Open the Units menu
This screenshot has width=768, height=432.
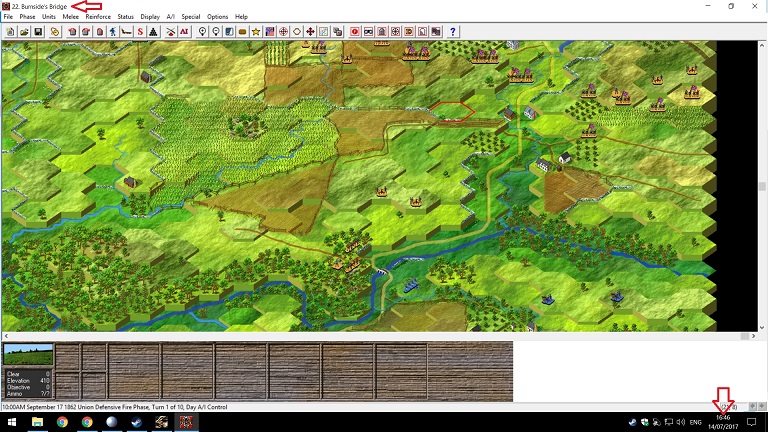(x=48, y=17)
